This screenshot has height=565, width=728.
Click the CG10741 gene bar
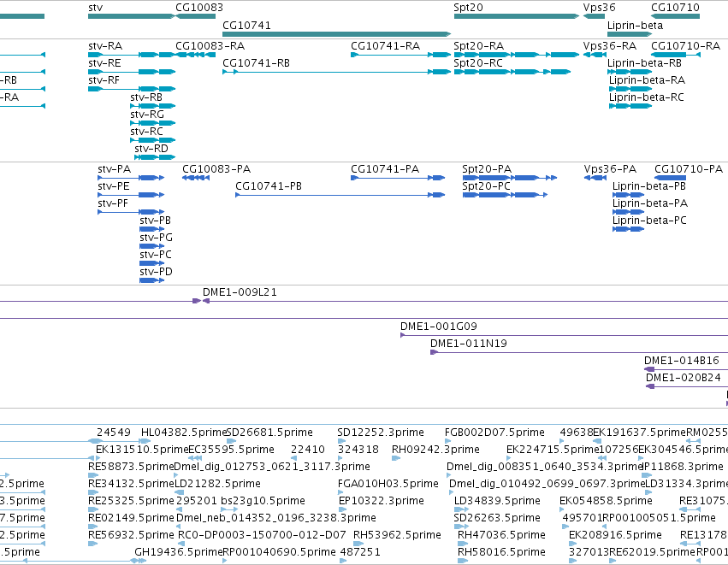[x=336, y=34]
